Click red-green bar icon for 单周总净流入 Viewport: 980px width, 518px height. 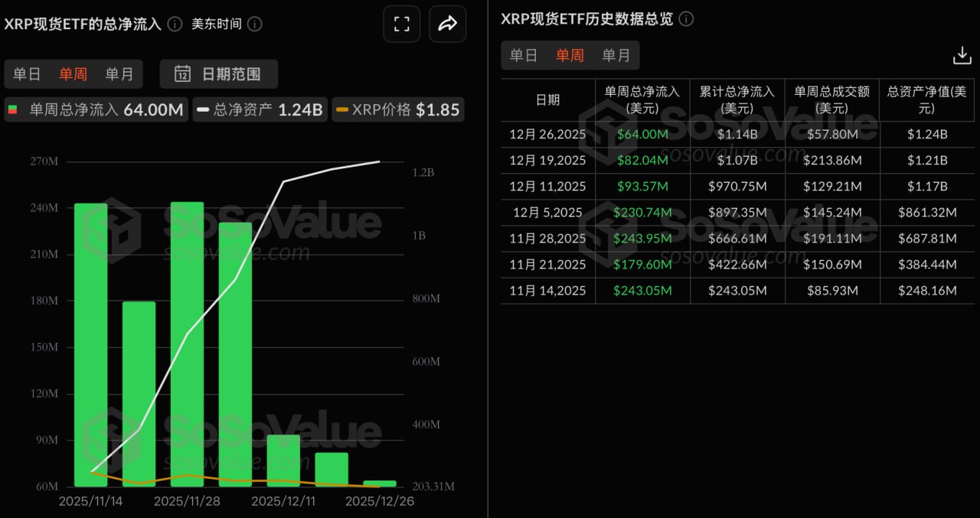point(13,109)
